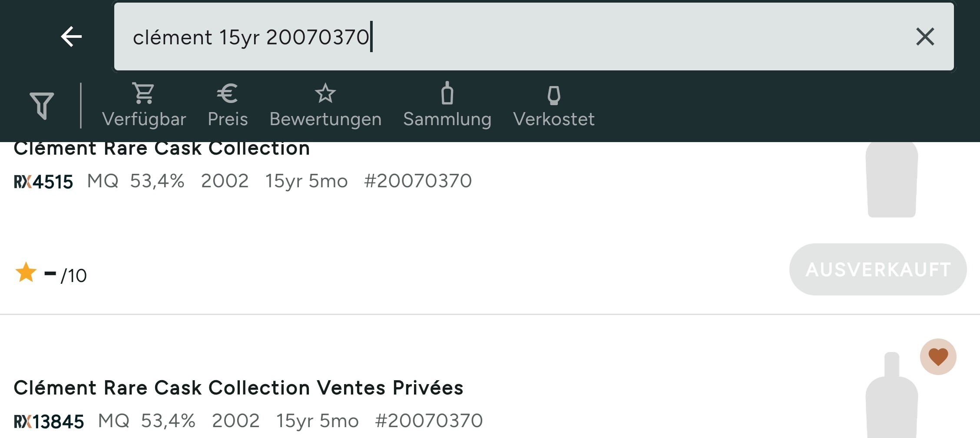Click the search field with clément 15yr text

click(x=534, y=36)
